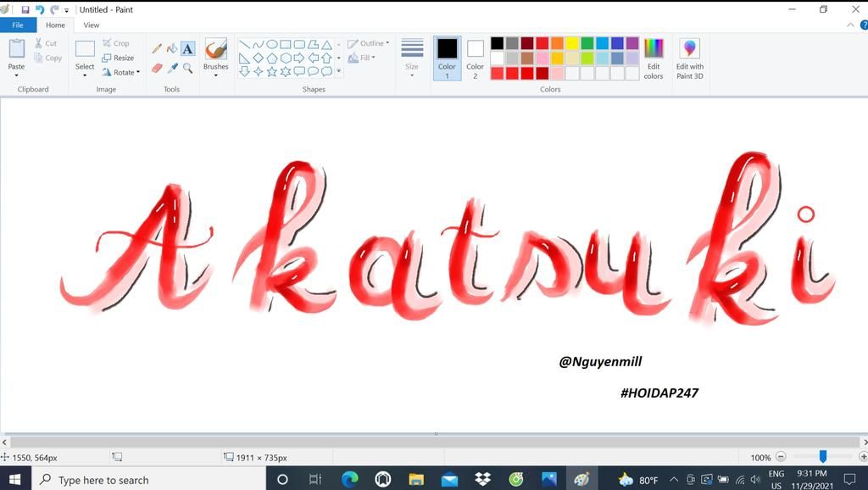Select the Fill with color bucket tool
Image resolution: width=868 pixels, height=490 pixels.
click(x=172, y=48)
